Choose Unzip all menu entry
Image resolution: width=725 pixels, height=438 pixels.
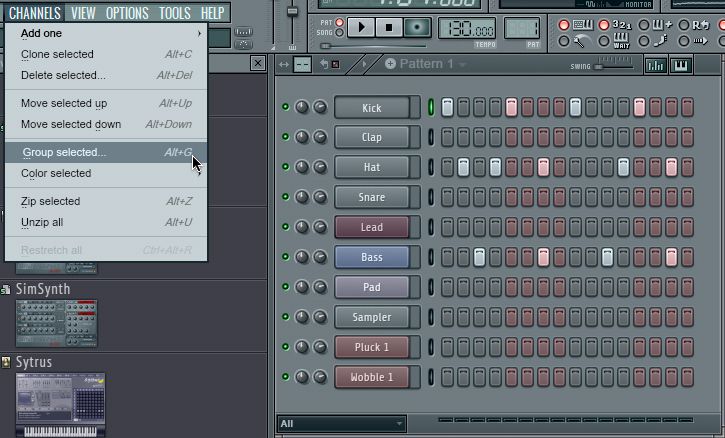(x=106, y=222)
